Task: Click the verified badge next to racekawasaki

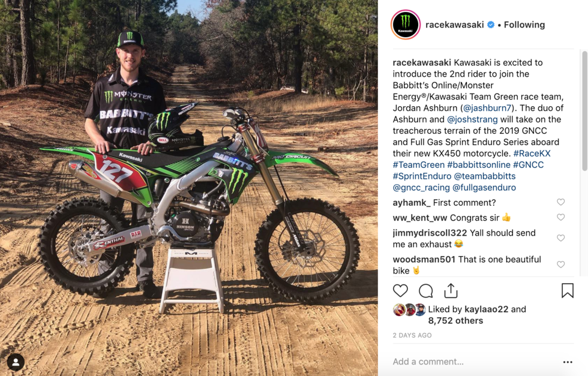Action: (x=491, y=25)
